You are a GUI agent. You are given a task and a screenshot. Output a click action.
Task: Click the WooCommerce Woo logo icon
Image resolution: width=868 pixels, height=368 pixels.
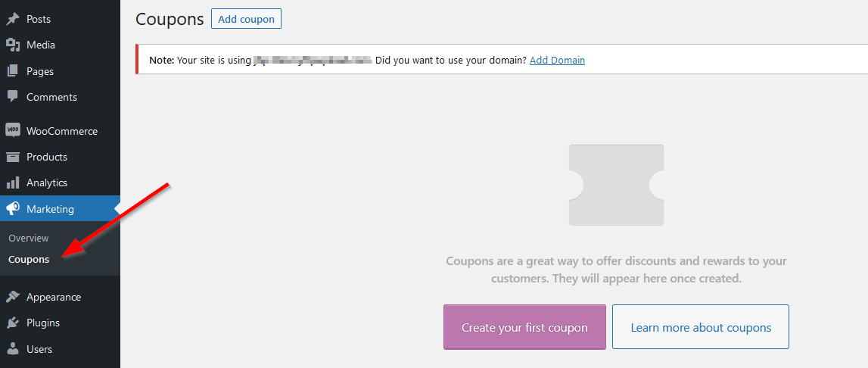(x=13, y=131)
